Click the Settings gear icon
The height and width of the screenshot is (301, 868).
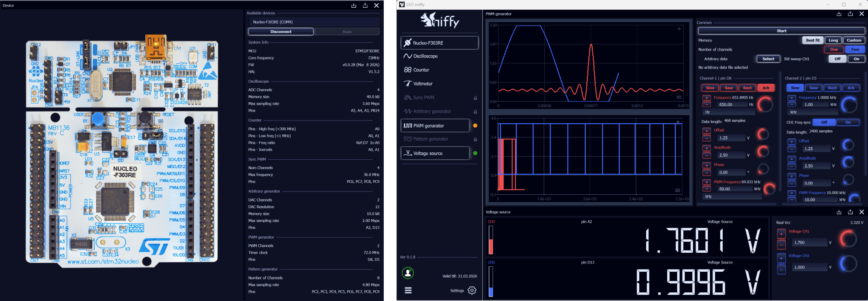click(x=472, y=290)
